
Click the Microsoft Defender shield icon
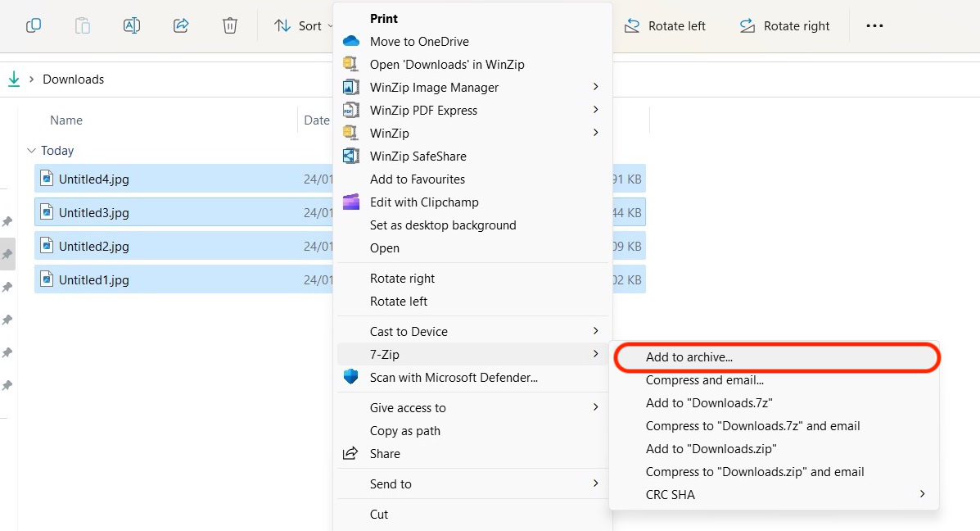pyautogui.click(x=351, y=377)
